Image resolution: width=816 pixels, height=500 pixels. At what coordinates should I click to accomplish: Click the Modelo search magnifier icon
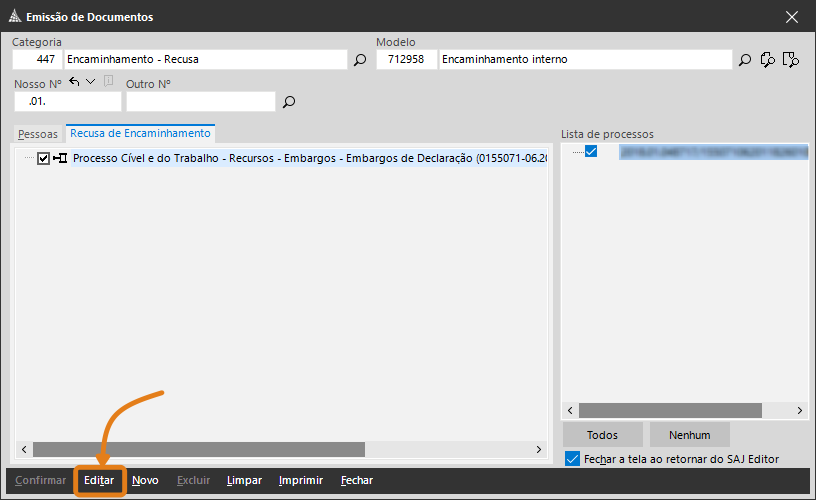[745, 60]
